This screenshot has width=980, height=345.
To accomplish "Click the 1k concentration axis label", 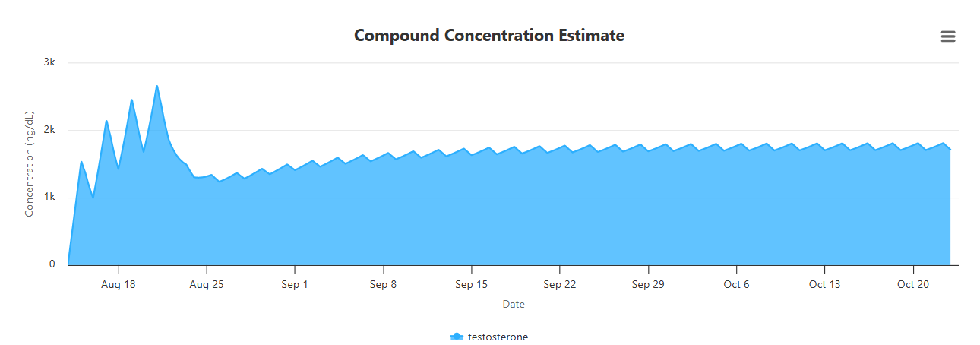I will pyautogui.click(x=49, y=197).
